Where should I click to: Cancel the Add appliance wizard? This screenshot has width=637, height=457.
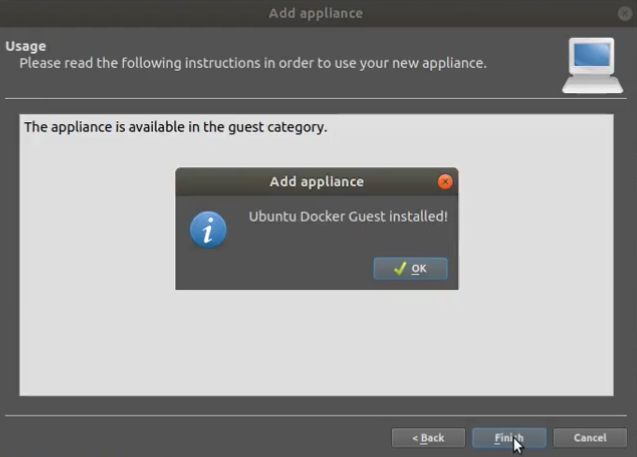pyautogui.click(x=590, y=438)
